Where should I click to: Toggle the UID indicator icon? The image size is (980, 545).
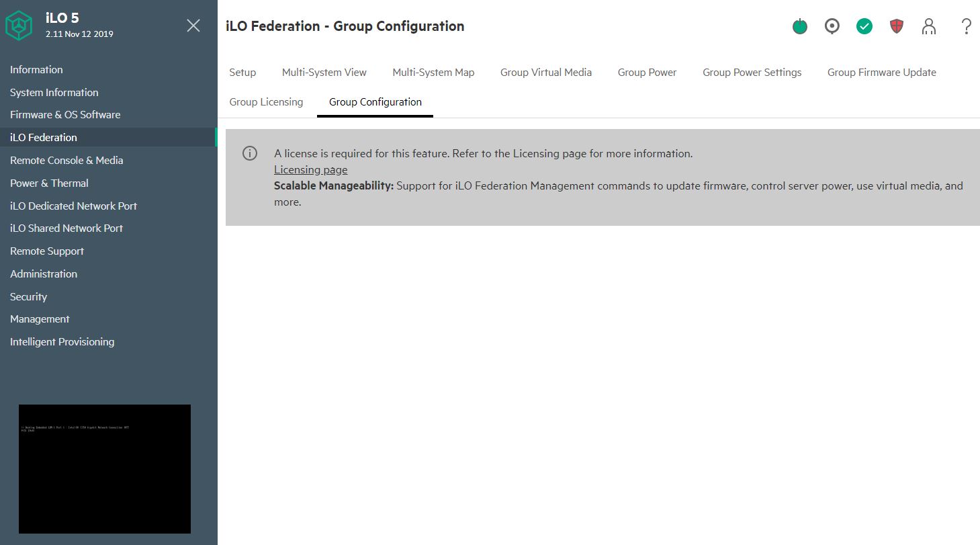(x=832, y=26)
